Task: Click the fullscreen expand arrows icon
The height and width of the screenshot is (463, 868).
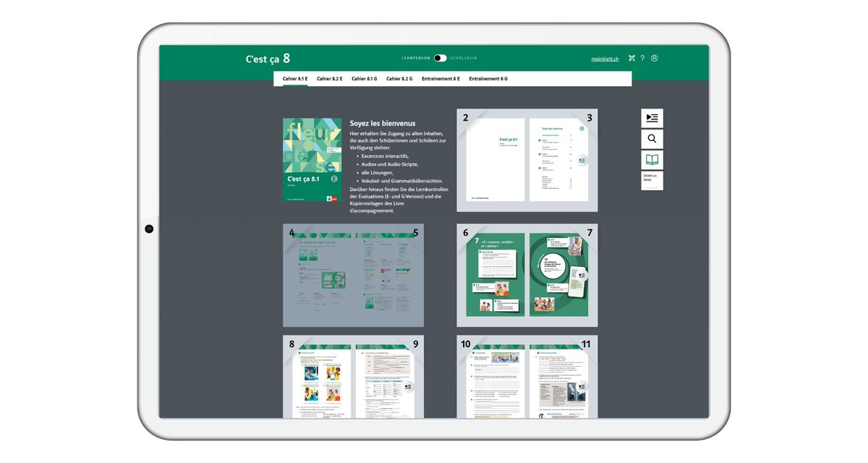Action: click(x=631, y=59)
